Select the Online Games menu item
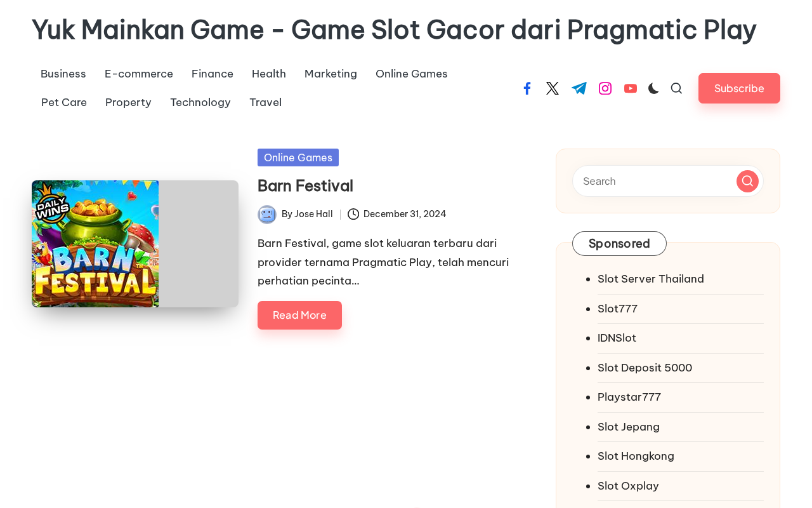Image resolution: width=812 pixels, height=508 pixels. [412, 74]
